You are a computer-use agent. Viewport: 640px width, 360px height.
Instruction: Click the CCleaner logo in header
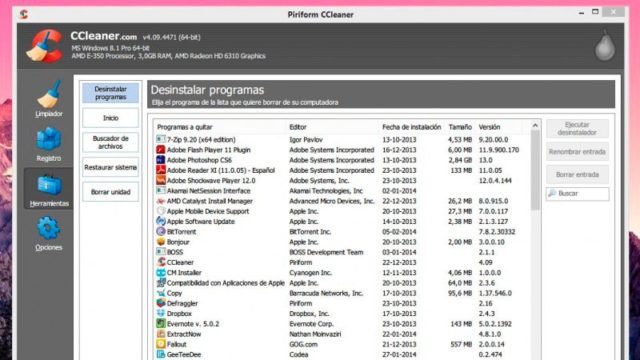(x=44, y=46)
